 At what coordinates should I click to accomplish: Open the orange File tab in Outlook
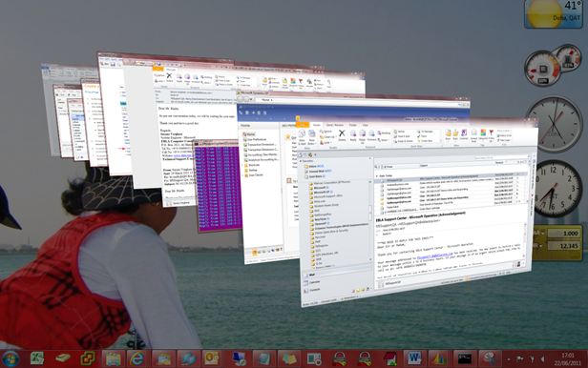[303, 124]
